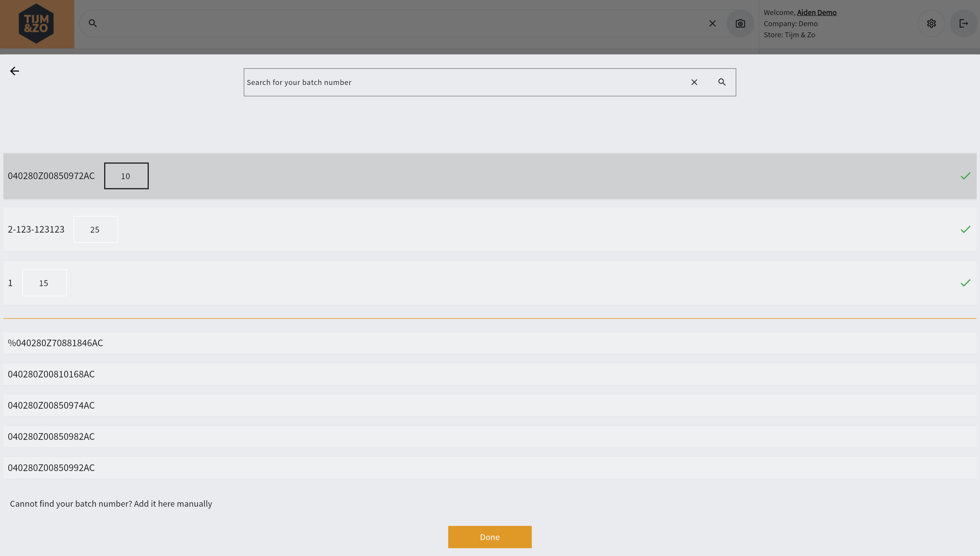Select batch 040280Z00810168AC
This screenshot has width=980, height=556.
click(x=51, y=374)
